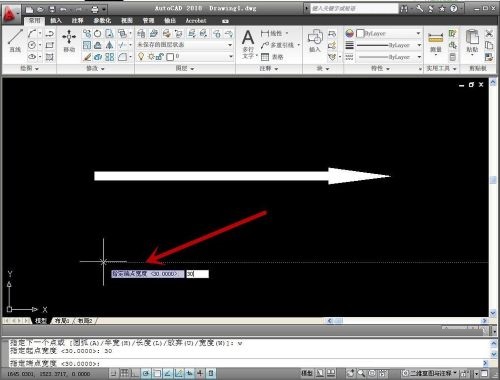Toggle Object Snap in status bar
This screenshot has width=500, height=380.
(x=157, y=373)
